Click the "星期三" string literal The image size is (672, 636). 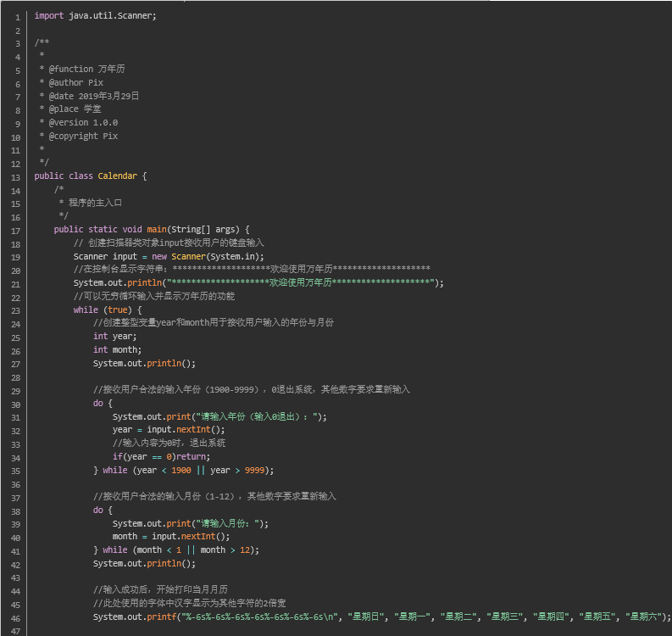click(x=504, y=617)
